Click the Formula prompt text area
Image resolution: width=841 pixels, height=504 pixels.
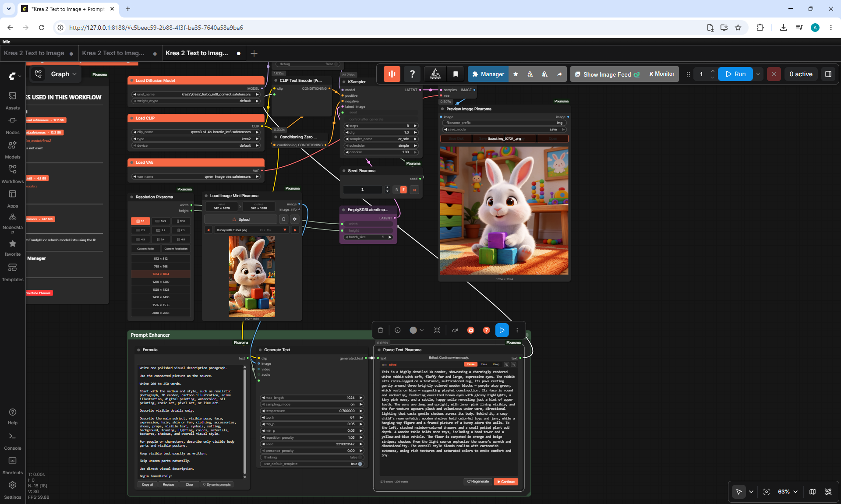191,422
